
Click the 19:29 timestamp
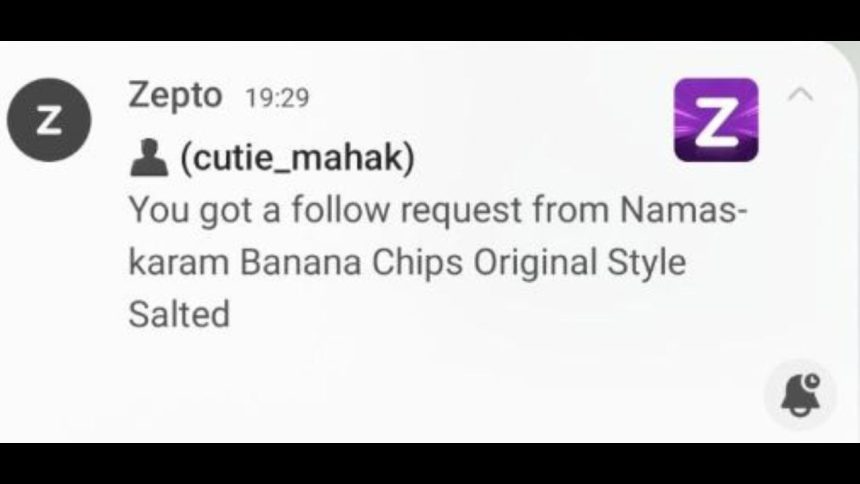click(276, 98)
